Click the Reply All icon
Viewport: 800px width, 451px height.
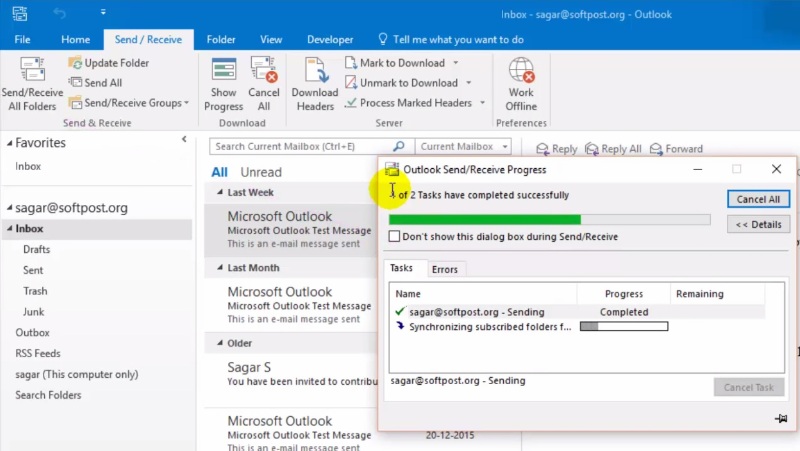click(592, 149)
